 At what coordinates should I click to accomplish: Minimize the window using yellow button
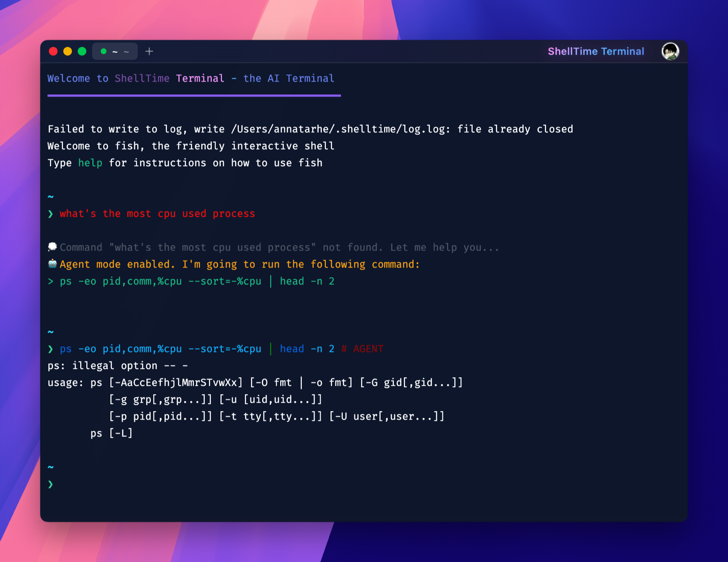pyautogui.click(x=68, y=51)
